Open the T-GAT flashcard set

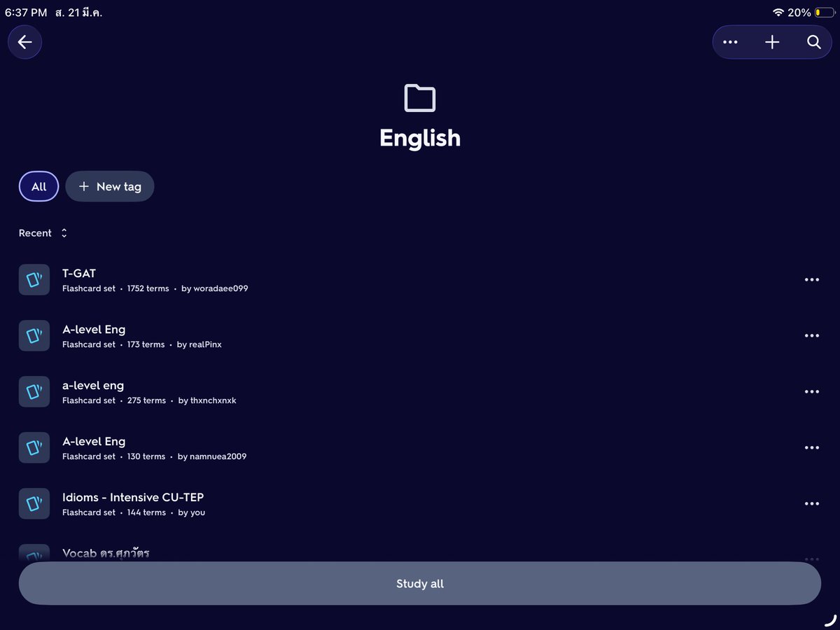pos(420,280)
